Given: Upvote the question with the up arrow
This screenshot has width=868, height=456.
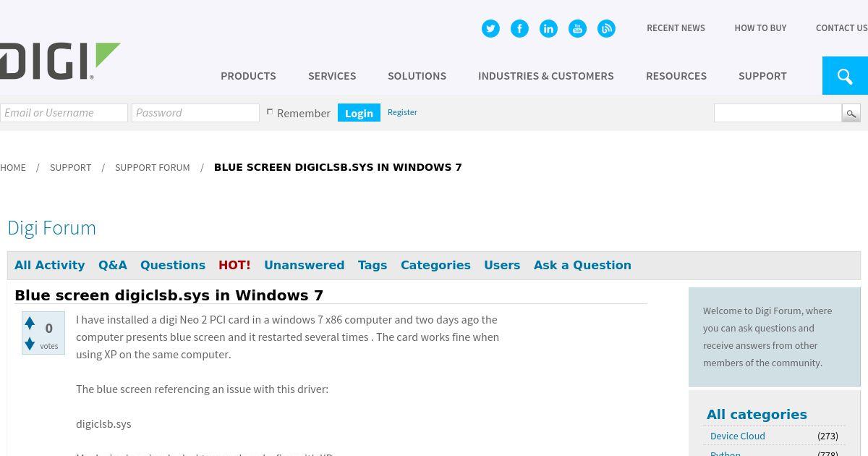Looking at the screenshot, I should point(30,323).
